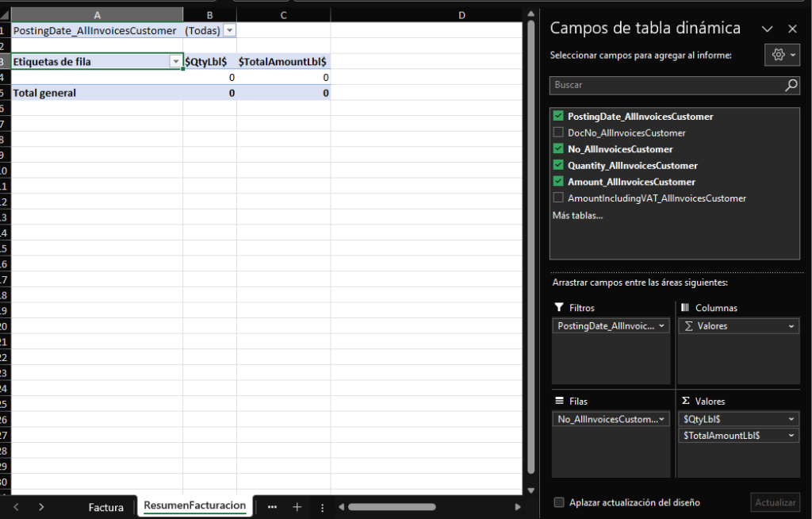Screen dimensions: 812x519
Task: Select the $QtyLbl$ header cell
Action: 209,62
